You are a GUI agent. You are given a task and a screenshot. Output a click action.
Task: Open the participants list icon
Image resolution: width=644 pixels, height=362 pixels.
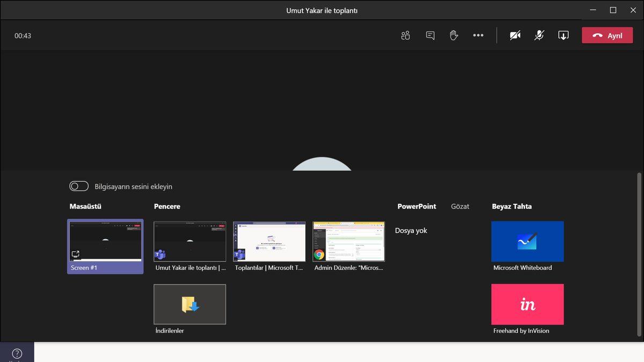[x=405, y=35]
